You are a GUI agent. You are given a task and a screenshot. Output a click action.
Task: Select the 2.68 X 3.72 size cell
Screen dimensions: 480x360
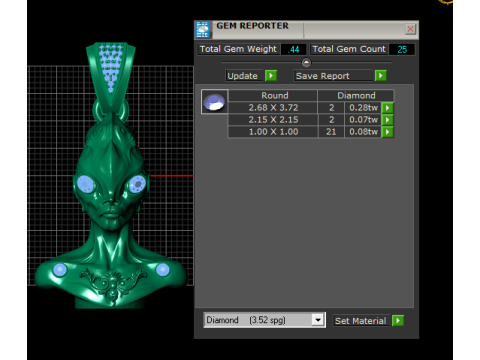tap(273, 108)
